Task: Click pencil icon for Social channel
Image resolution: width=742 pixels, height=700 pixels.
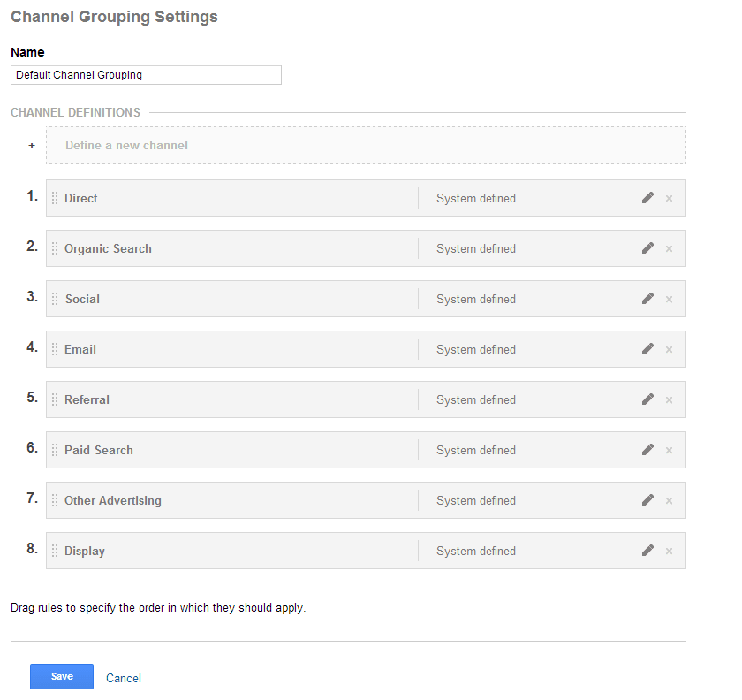Action: pos(647,299)
